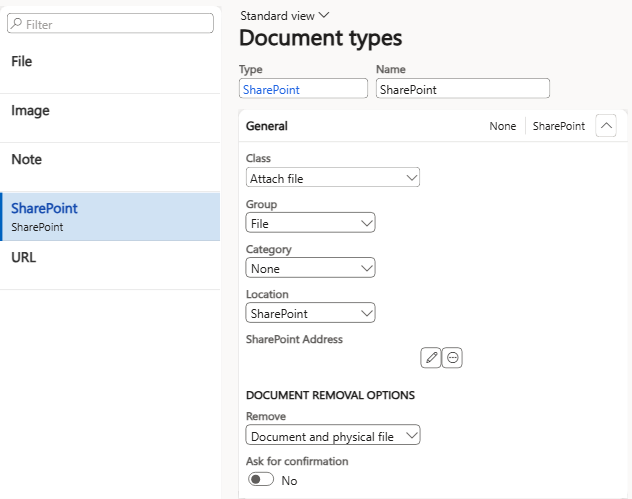Open the Class dropdown showing Attach file
The width and height of the screenshot is (632, 499).
point(333,177)
